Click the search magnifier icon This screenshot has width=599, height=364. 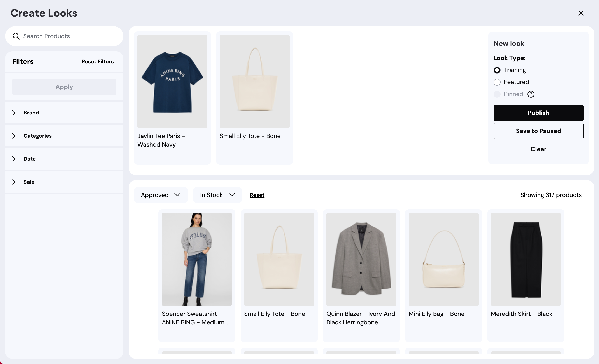16,36
